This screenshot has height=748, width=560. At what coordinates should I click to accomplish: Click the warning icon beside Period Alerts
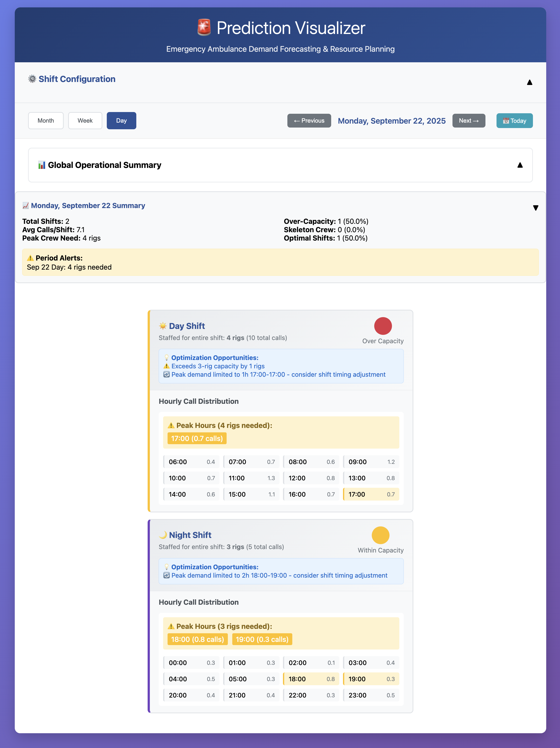coord(30,258)
